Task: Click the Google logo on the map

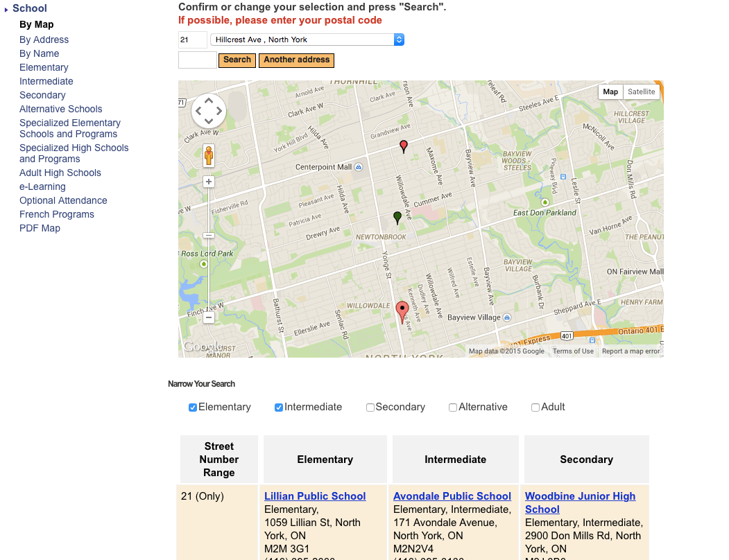Action: tap(203, 347)
